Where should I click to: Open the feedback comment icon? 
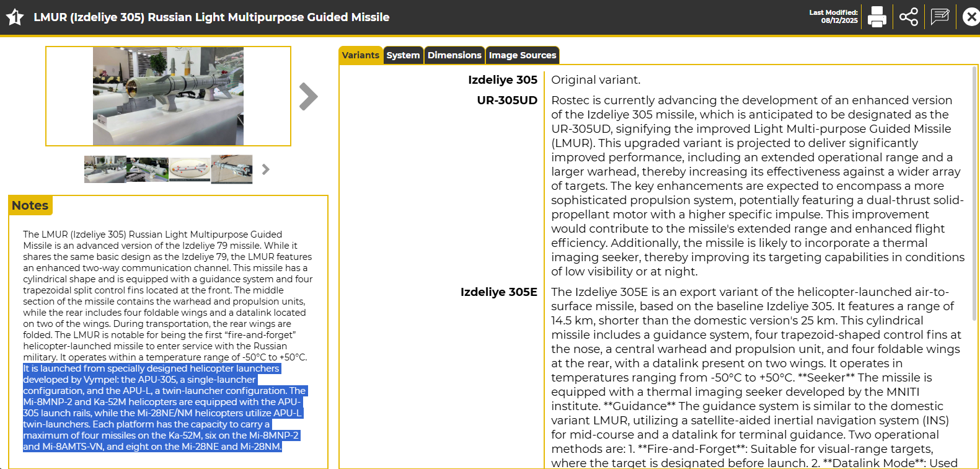coord(940,17)
